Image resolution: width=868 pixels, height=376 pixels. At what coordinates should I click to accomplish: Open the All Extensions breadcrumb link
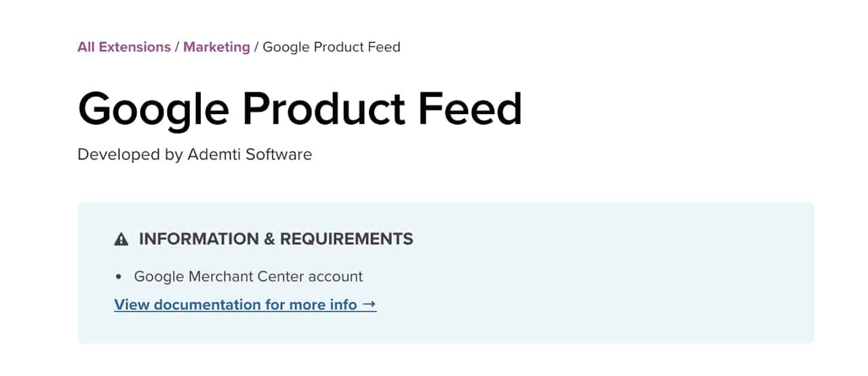coord(124,47)
